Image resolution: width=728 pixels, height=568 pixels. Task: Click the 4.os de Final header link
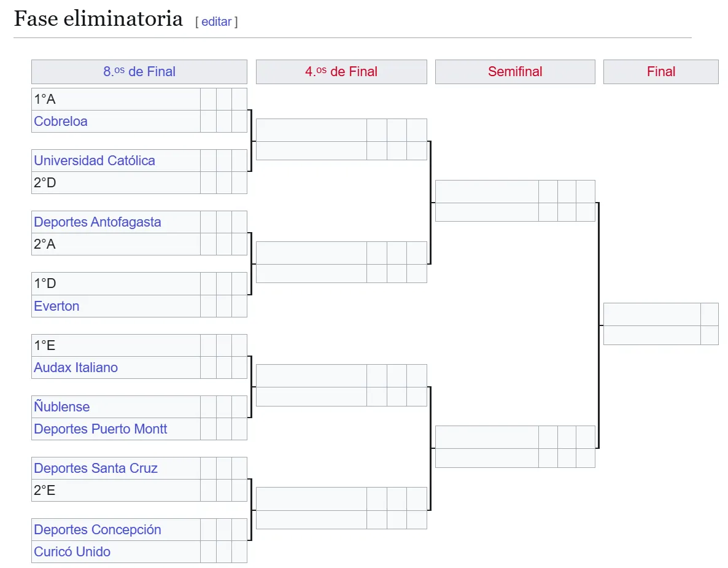341,71
